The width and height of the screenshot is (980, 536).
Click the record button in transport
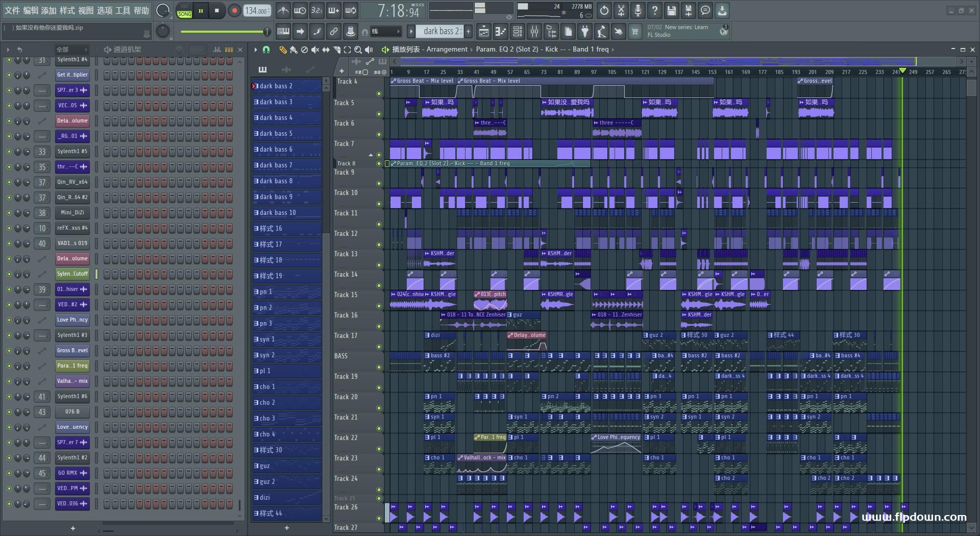(234, 11)
